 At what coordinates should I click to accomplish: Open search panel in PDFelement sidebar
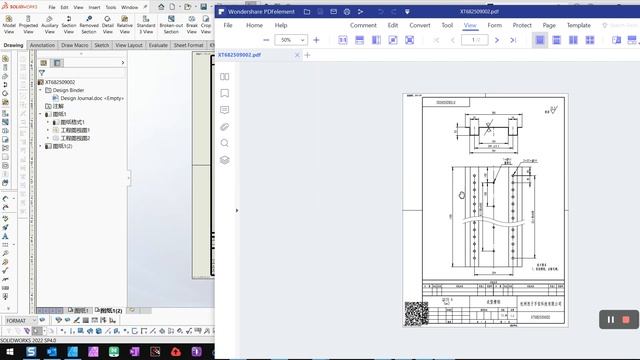point(224,143)
